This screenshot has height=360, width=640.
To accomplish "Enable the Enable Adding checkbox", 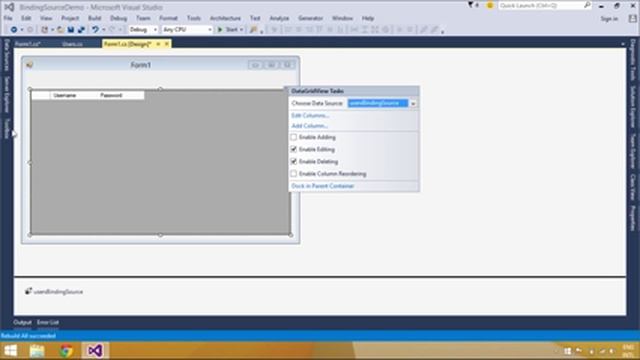I will 293,137.
